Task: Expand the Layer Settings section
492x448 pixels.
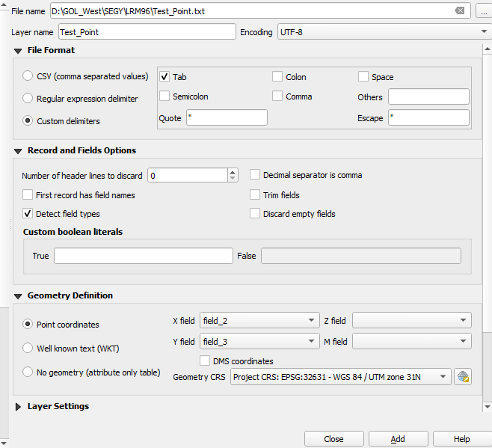Action: tap(18, 407)
